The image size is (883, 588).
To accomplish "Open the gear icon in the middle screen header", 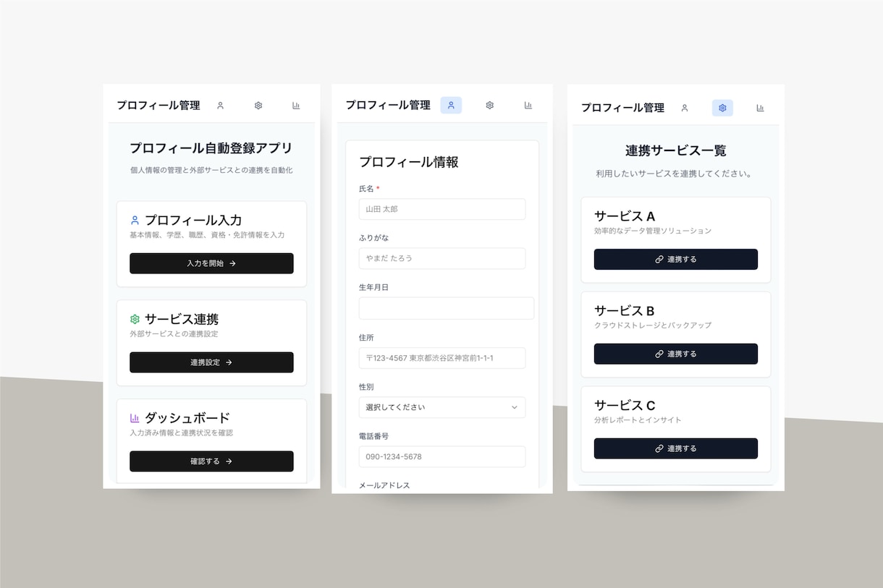I will coord(489,105).
